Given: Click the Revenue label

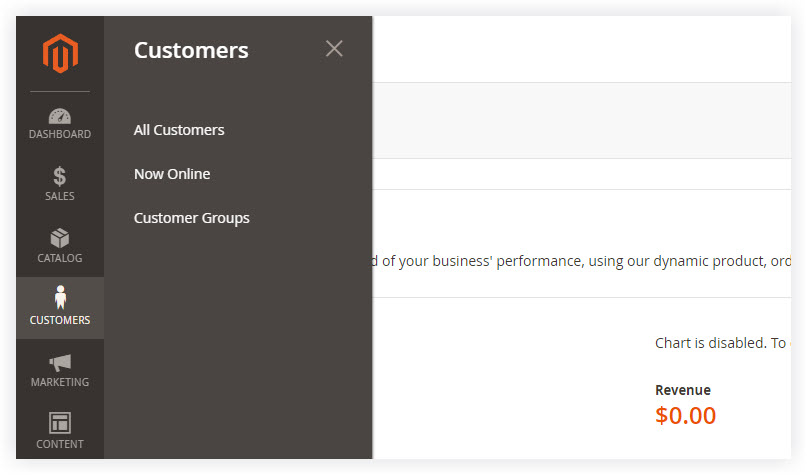Looking at the screenshot, I should pyautogui.click(x=683, y=390).
